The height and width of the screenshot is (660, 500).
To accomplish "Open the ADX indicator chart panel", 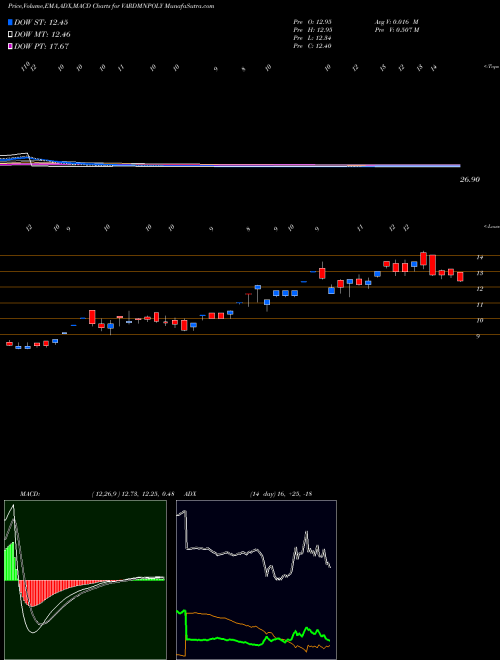I will click(x=256, y=580).
